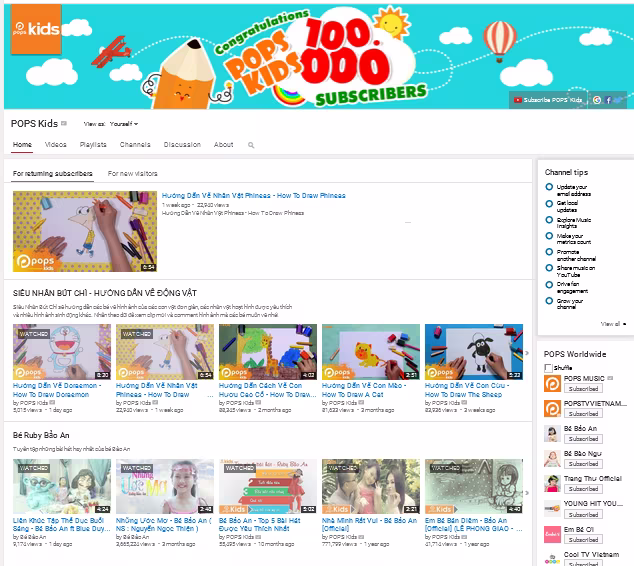The image size is (634, 566).
Task: Click the POPS MUSIC channel avatar
Action: [x=552, y=384]
